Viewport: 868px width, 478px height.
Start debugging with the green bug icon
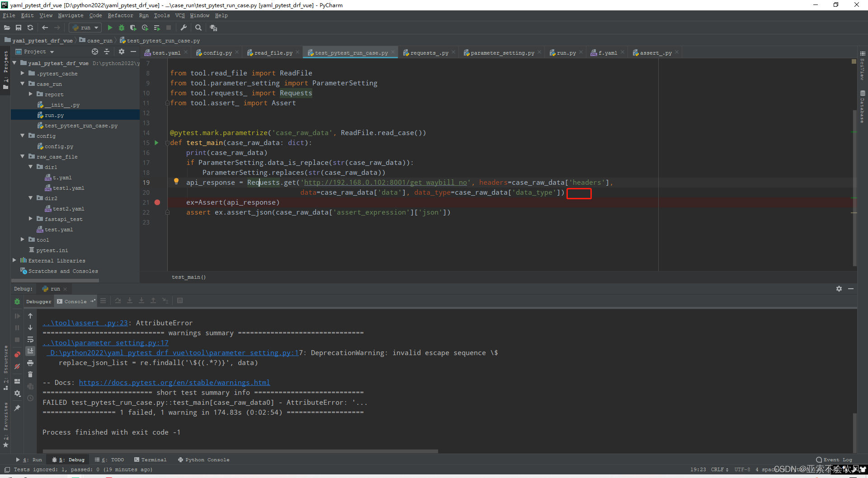click(x=121, y=28)
